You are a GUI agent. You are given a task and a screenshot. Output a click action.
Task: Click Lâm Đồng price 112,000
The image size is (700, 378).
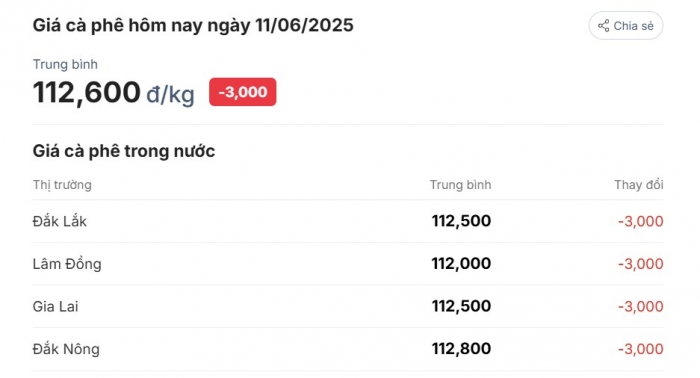(x=461, y=263)
